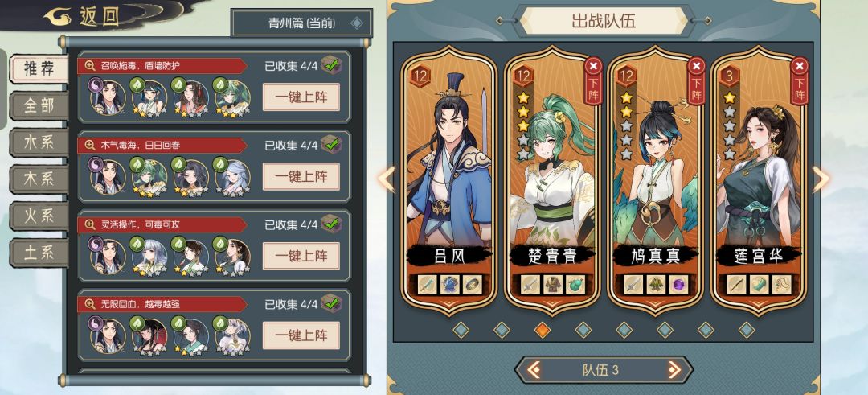The image size is (868, 395).
Task: Click 一键上阵 for the 灵活操作 lineup
Action: click(301, 256)
